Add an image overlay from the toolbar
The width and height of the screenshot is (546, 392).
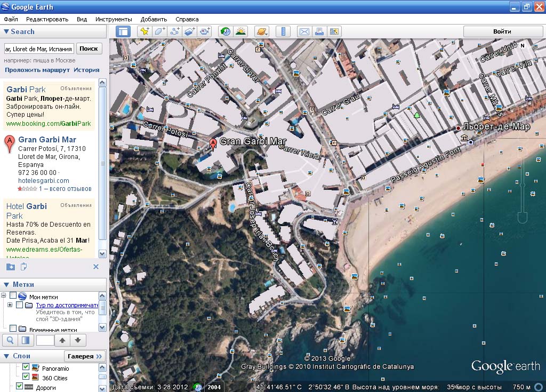pyautogui.click(x=190, y=31)
